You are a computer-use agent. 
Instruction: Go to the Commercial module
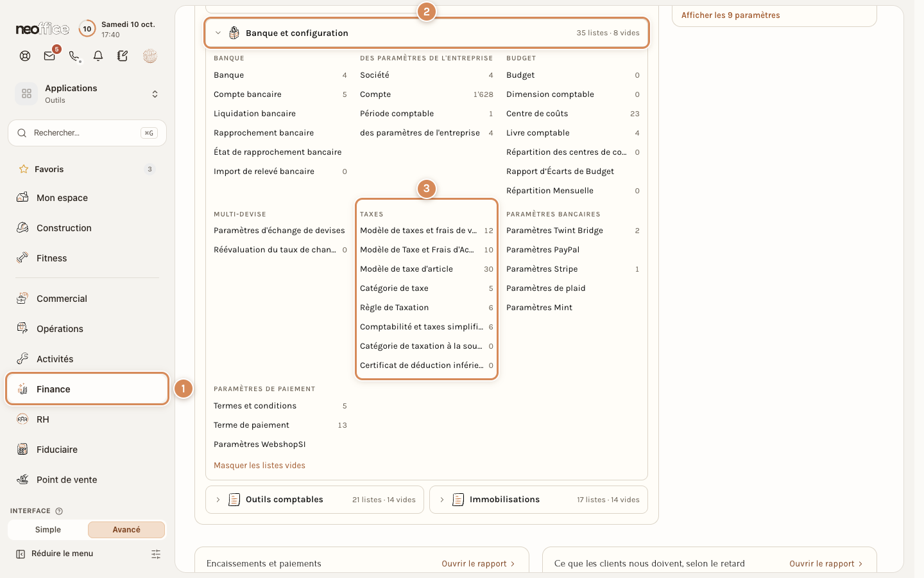click(87, 299)
